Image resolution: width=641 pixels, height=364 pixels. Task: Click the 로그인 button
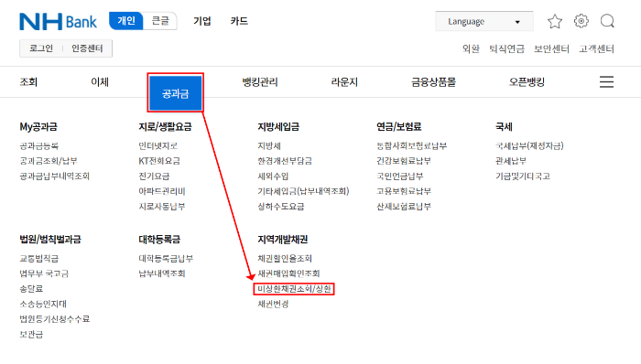[x=41, y=48]
